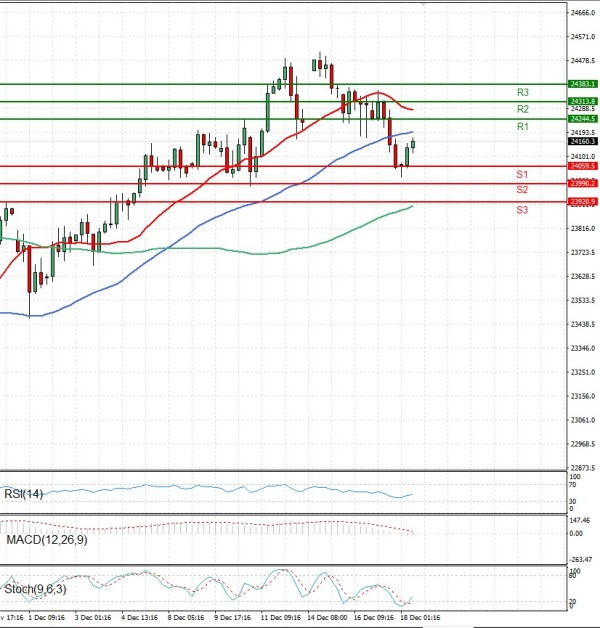Select the S1 support label
Viewport: 600px width, 628px height.
coord(522,175)
